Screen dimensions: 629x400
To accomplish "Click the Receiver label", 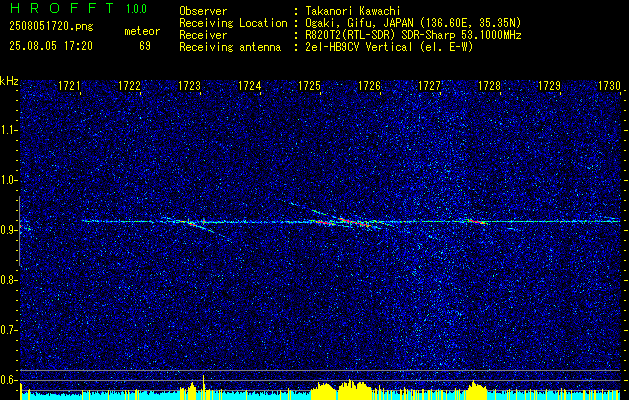I will (x=203, y=35).
